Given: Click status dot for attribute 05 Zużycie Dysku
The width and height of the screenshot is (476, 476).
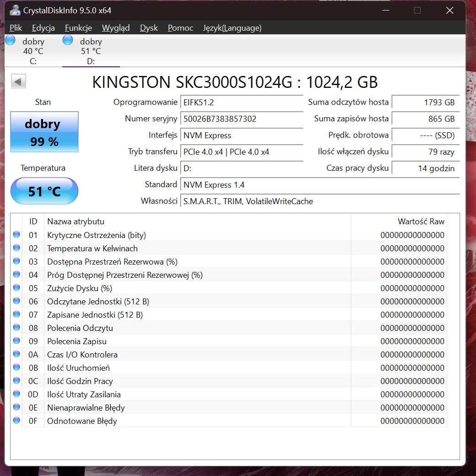Looking at the screenshot, I should (x=17, y=288).
